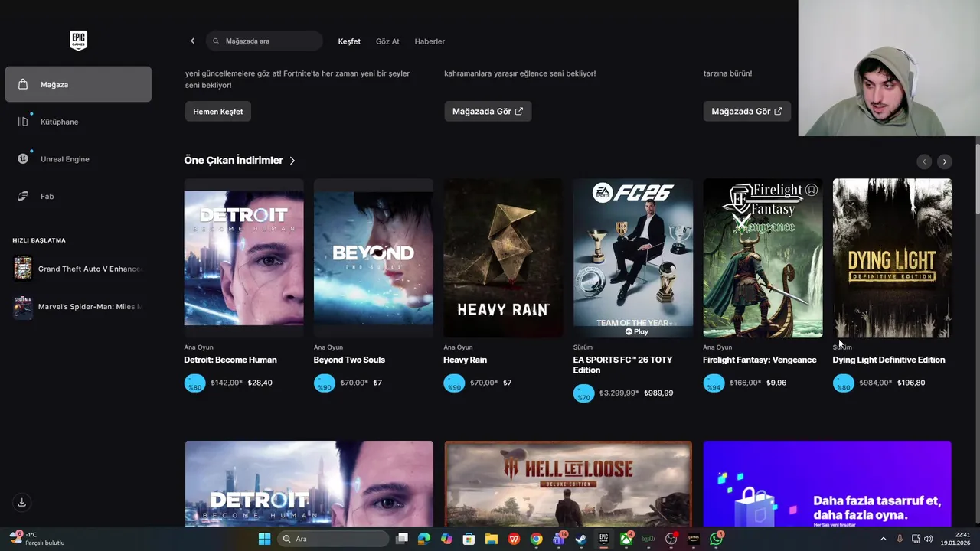Click the microphone icon in the system tray
Viewport: 980px width, 551px height.
(900, 539)
